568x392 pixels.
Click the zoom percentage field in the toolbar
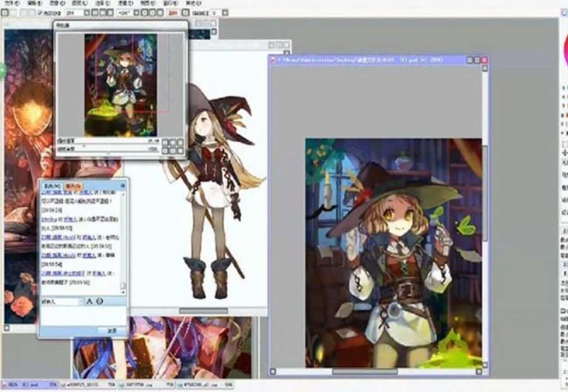point(73,12)
